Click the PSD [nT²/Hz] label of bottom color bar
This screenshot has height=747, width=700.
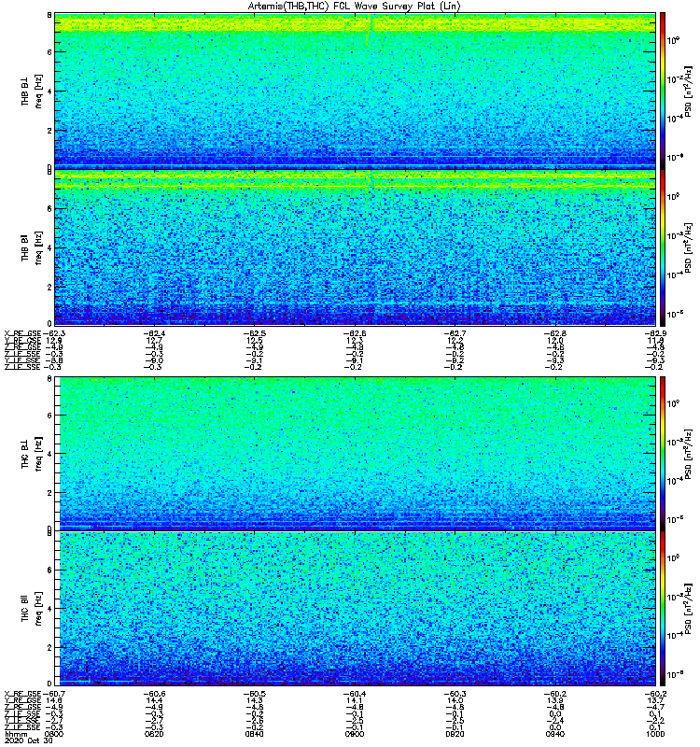coord(687,609)
